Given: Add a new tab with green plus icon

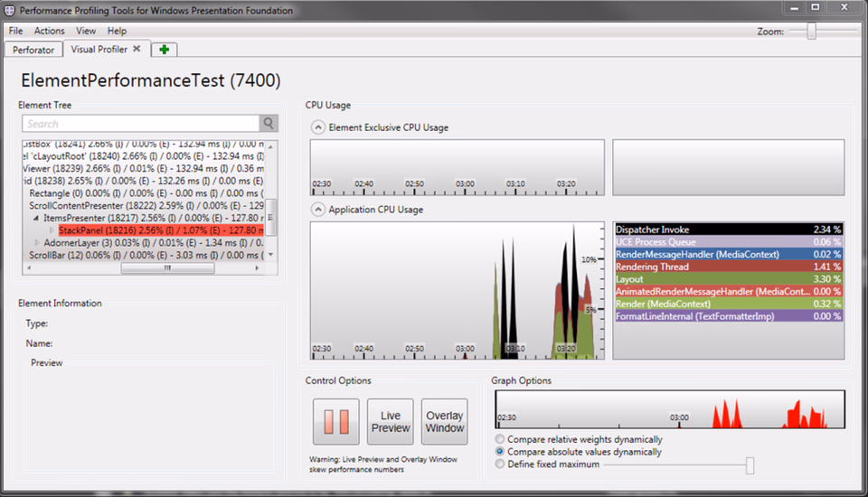Looking at the screenshot, I should pos(164,50).
